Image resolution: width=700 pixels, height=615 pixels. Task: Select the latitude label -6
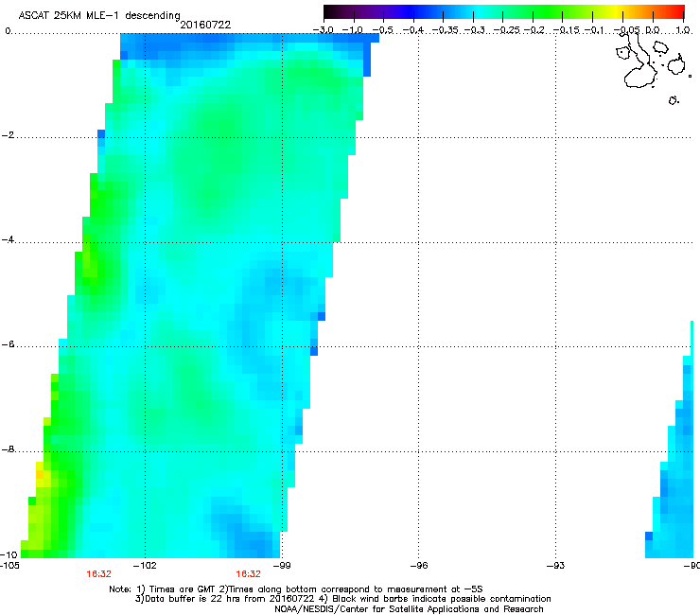(x=8, y=344)
